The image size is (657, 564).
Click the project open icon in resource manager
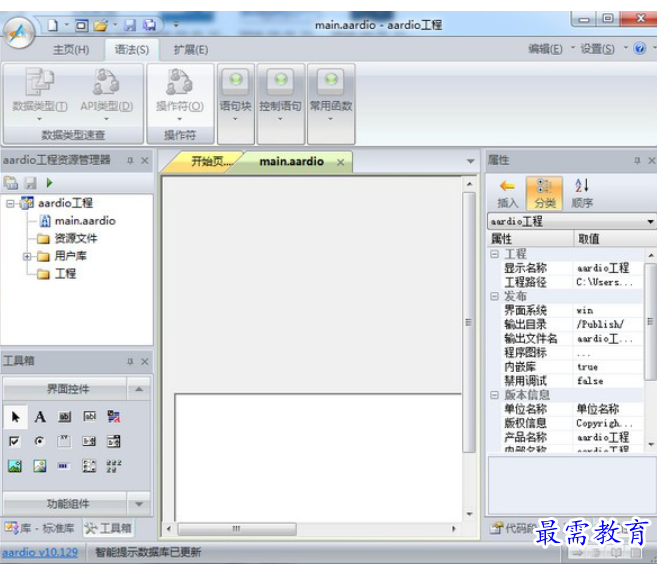point(10,183)
